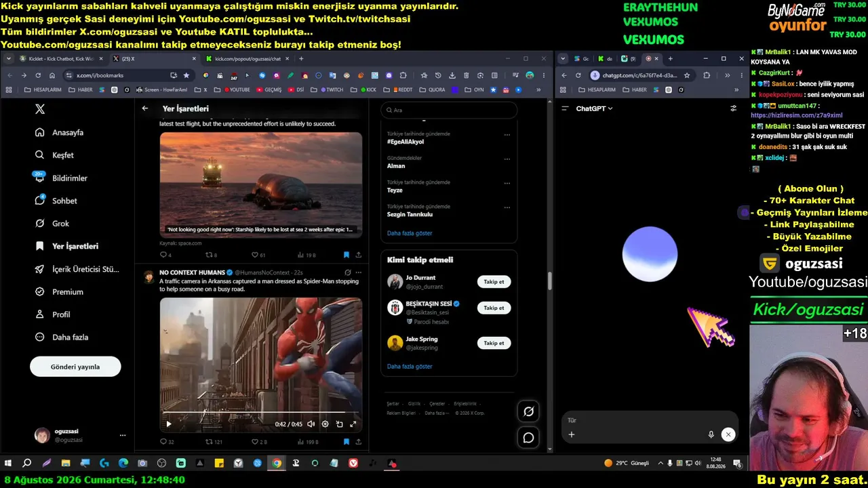Viewport: 868px width, 488px height.
Task: Click the X search box Ara
Action: (x=449, y=110)
